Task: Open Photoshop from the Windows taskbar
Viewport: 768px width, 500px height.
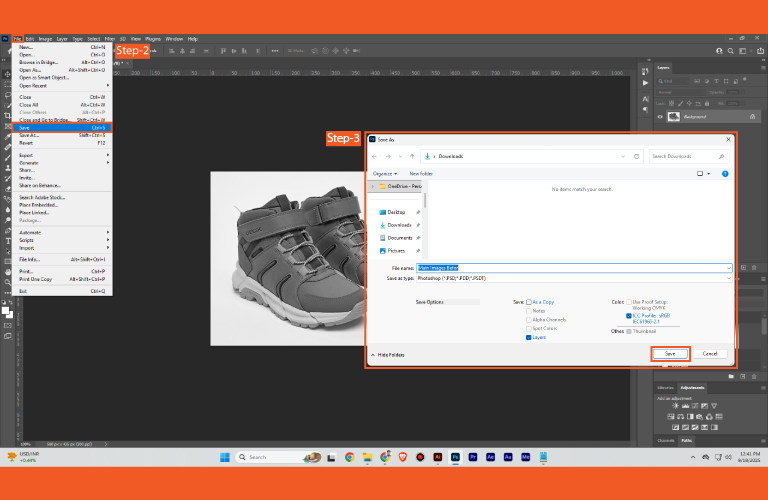Action: click(455, 457)
